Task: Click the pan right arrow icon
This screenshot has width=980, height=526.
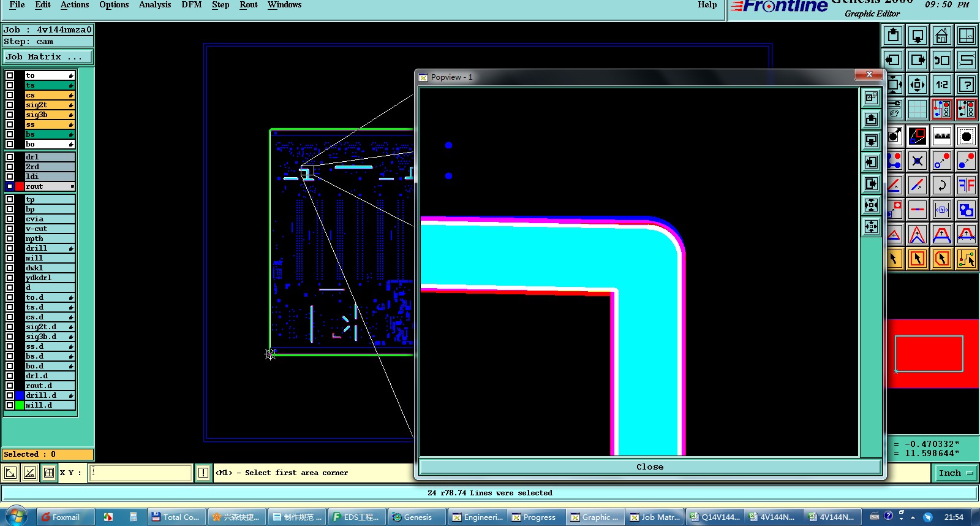Action: click(918, 60)
